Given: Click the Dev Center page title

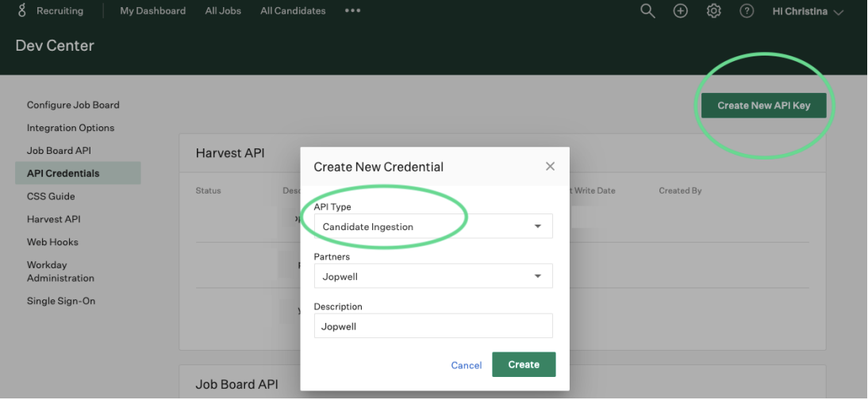Looking at the screenshot, I should tap(55, 45).
